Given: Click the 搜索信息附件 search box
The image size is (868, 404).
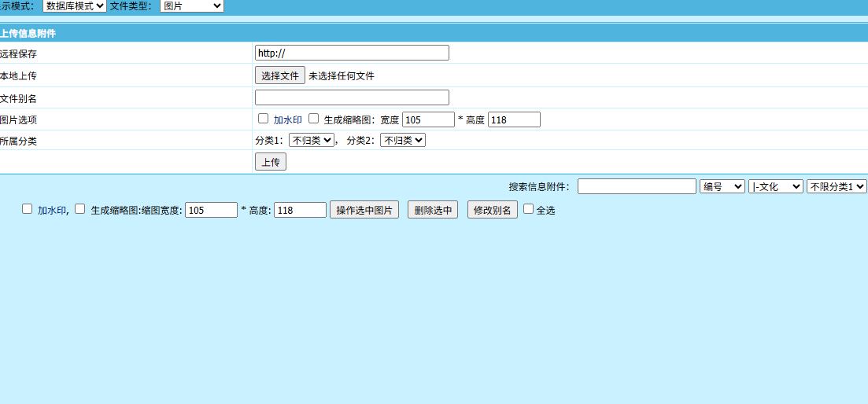Looking at the screenshot, I should click(x=637, y=186).
